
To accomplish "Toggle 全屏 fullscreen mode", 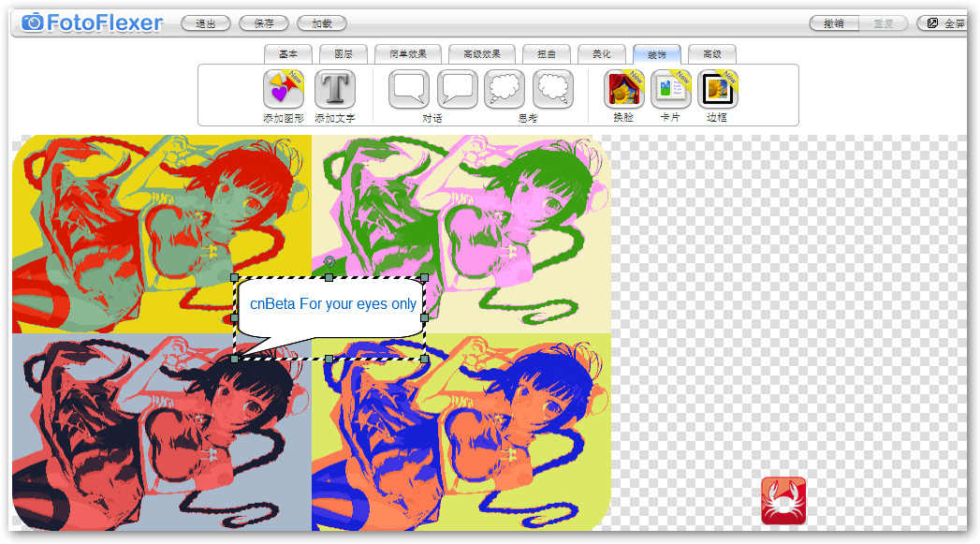I will coord(943,23).
